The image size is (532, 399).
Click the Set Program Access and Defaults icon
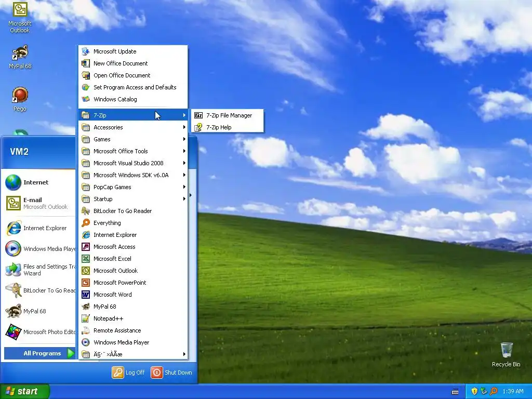(86, 87)
